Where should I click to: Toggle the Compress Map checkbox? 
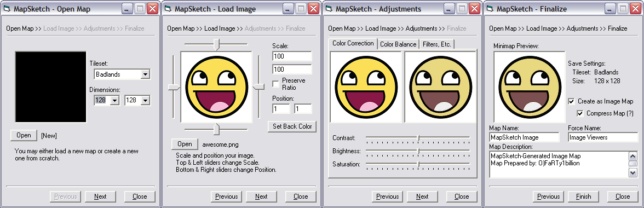[x=580, y=113]
